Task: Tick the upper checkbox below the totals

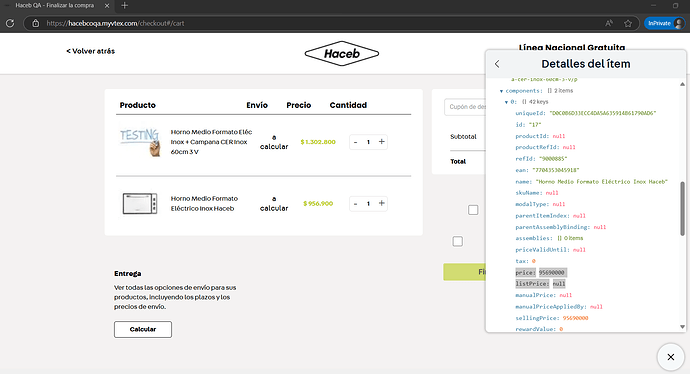Action: (x=473, y=210)
